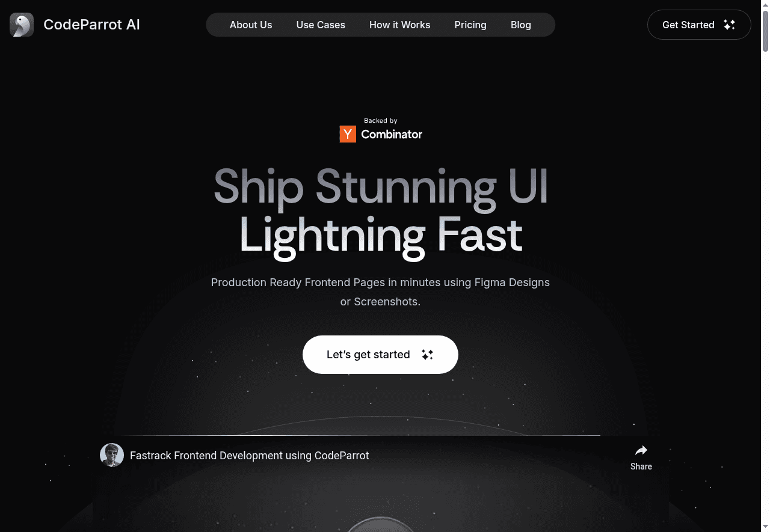770x532 pixels.
Task: Open the video title link
Action: pos(250,455)
